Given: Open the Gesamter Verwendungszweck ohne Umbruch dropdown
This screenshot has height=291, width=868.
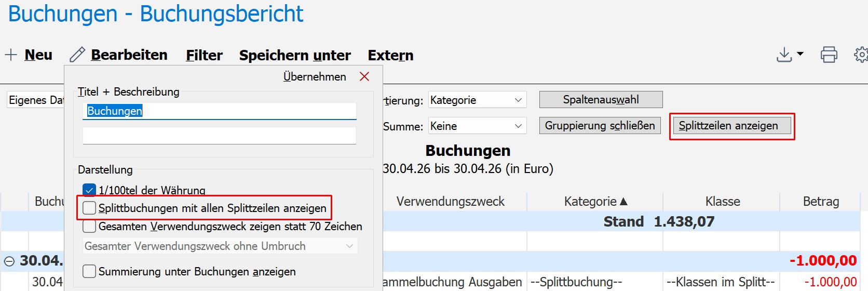Looking at the screenshot, I should [x=220, y=246].
